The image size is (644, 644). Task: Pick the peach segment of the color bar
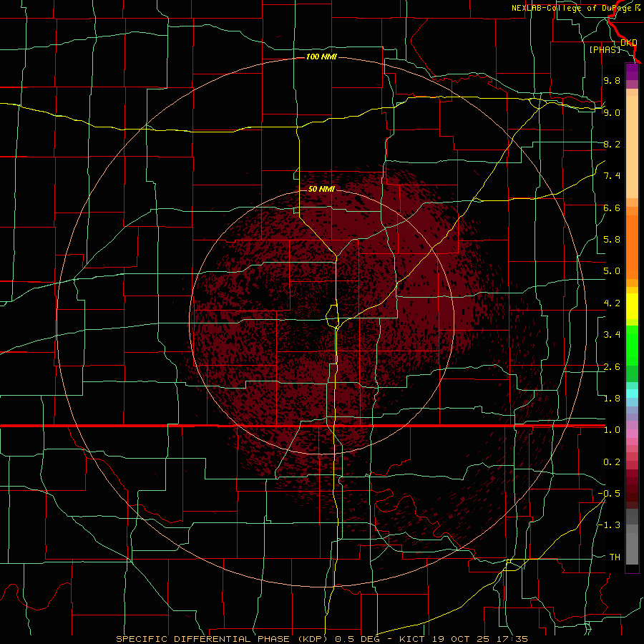(632, 147)
